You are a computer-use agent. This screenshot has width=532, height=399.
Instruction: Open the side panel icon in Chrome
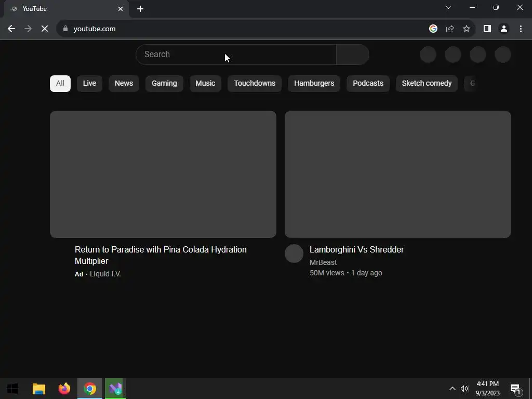click(487, 29)
